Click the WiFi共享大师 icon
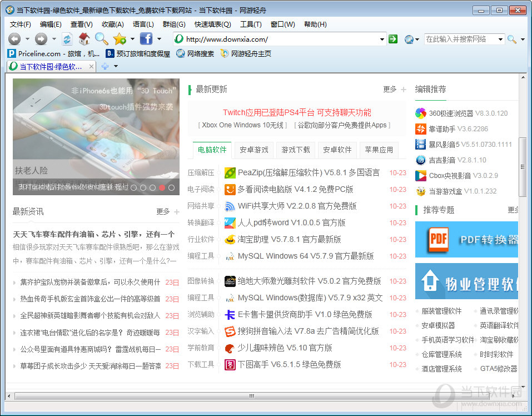Image resolution: width=532 pixels, height=416 pixels. pyautogui.click(x=230, y=206)
